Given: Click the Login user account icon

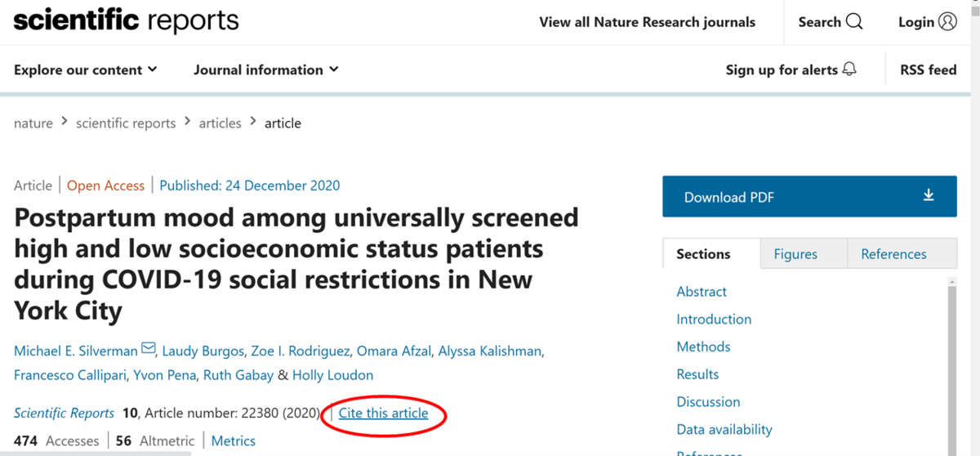Looking at the screenshot, I should tap(947, 22).
